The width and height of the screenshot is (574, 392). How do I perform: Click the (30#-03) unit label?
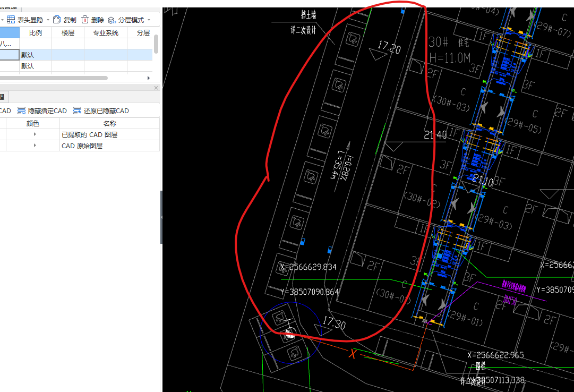451,104
